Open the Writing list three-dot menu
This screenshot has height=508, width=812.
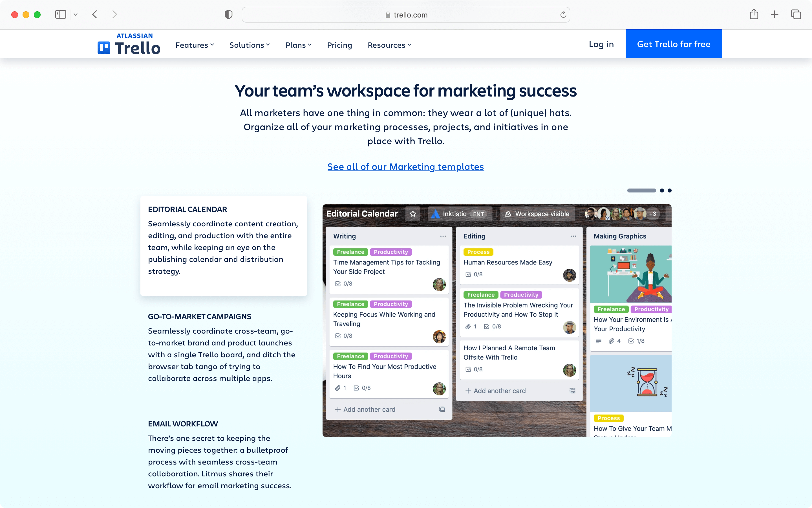tap(443, 236)
